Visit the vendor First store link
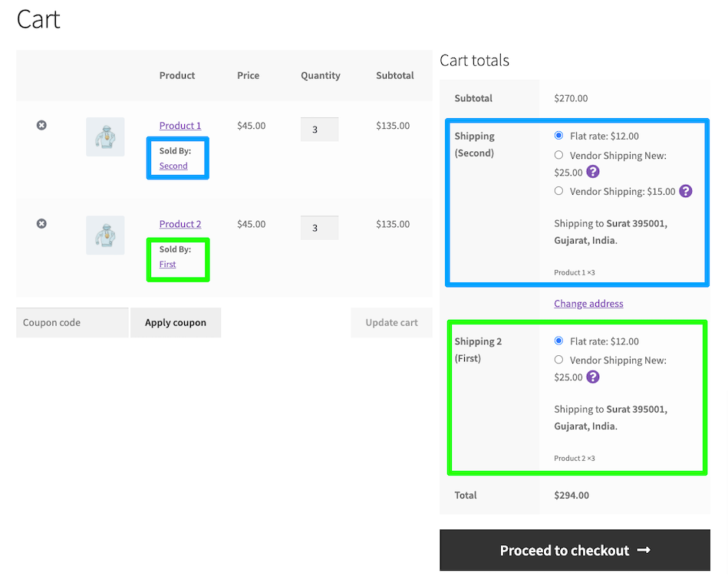728x586 pixels. 167,264
